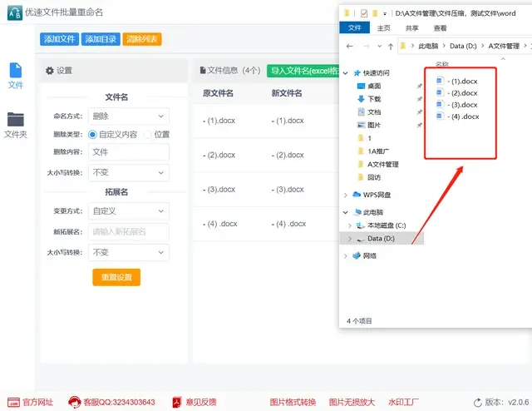Click the 意见反馈 feedback icon
Image resolution: width=532 pixels, height=411 pixels.
pyautogui.click(x=177, y=402)
